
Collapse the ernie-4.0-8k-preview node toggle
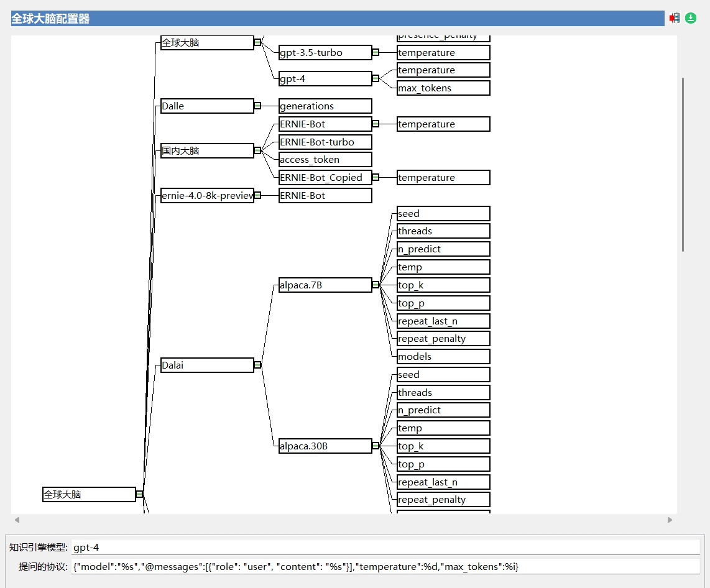coord(257,195)
